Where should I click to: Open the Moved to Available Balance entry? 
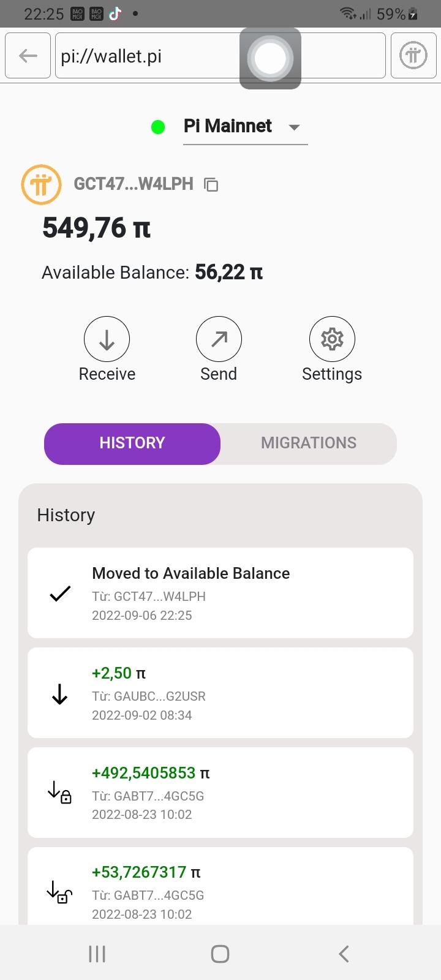pyautogui.click(x=221, y=593)
